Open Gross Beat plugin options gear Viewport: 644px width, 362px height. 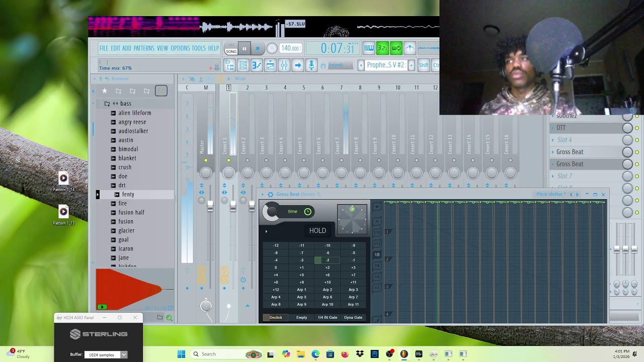(x=271, y=194)
